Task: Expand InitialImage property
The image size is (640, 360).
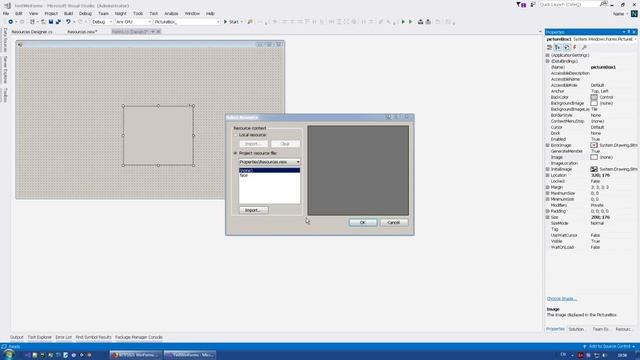Action: coord(548,169)
